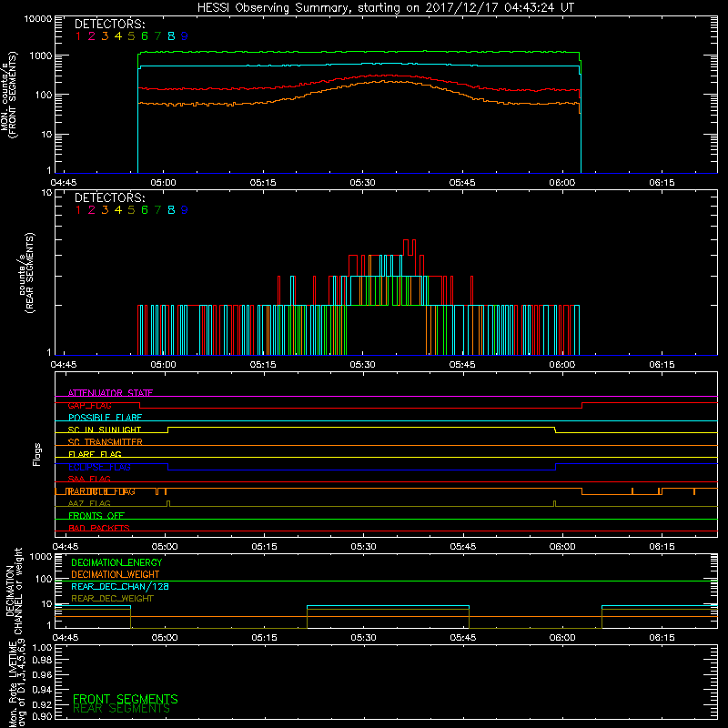Click 05:00 time label under rear segments plot

164,365
